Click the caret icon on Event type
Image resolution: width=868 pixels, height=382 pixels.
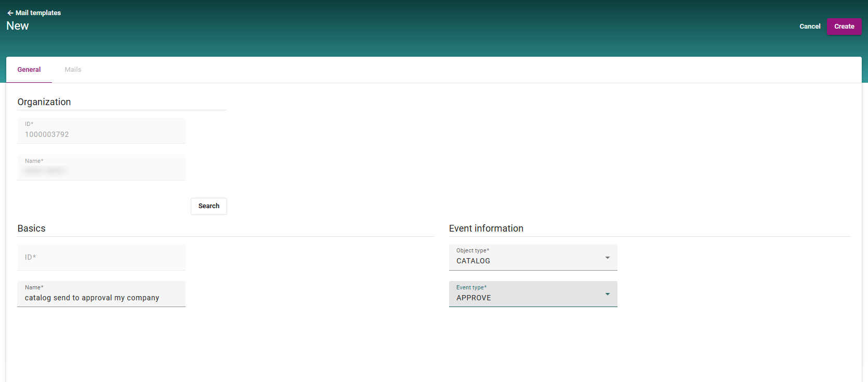pos(607,294)
